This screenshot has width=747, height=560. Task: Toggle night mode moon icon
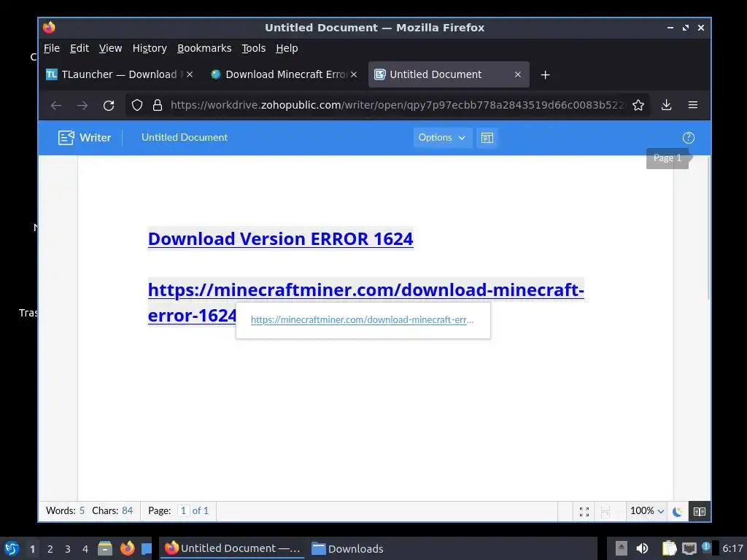click(x=678, y=511)
